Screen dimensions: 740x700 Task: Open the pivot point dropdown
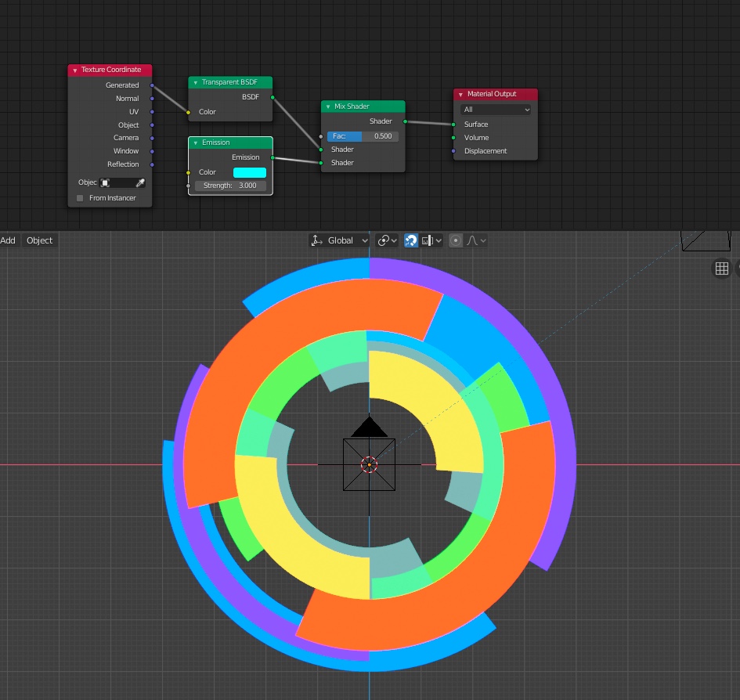388,240
